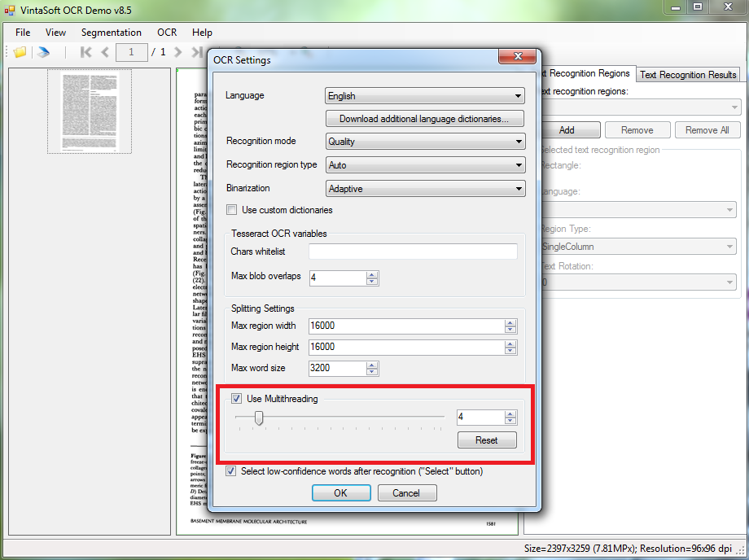The image size is (749, 560).
Task: Click the Max blob overlaps value field
Action: tap(338, 278)
